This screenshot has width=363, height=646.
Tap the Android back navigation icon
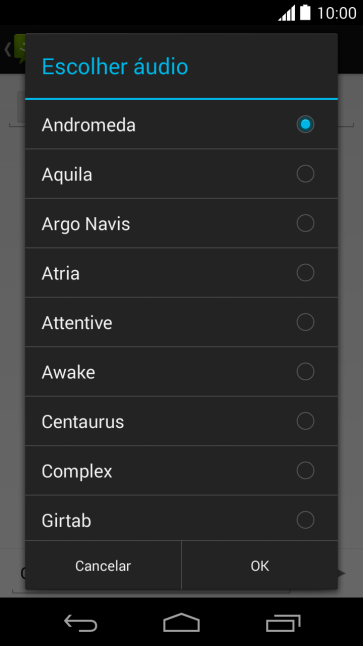click(x=81, y=622)
